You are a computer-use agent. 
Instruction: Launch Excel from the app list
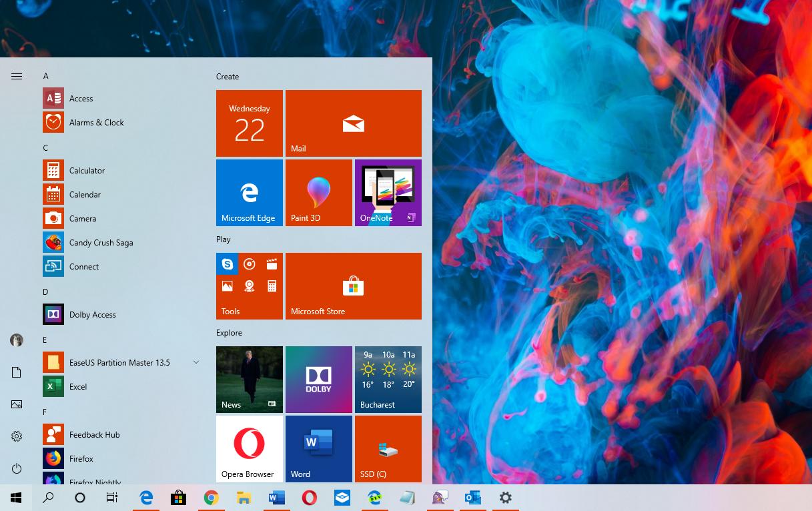click(123, 387)
